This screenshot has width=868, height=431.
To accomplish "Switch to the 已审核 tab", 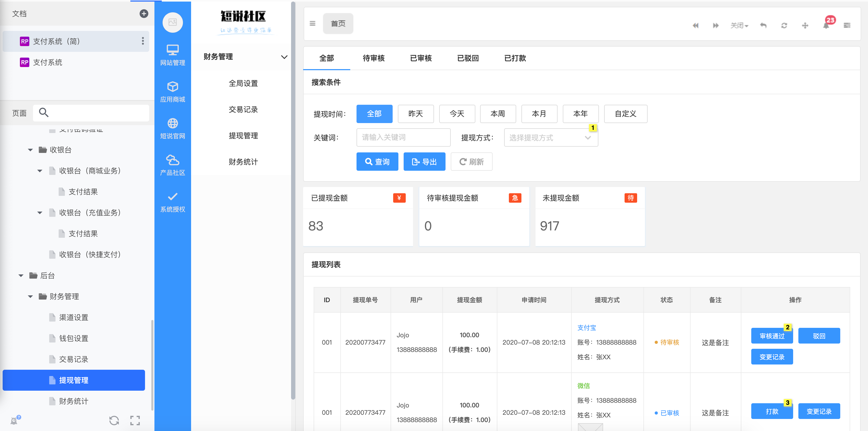I will tap(421, 58).
